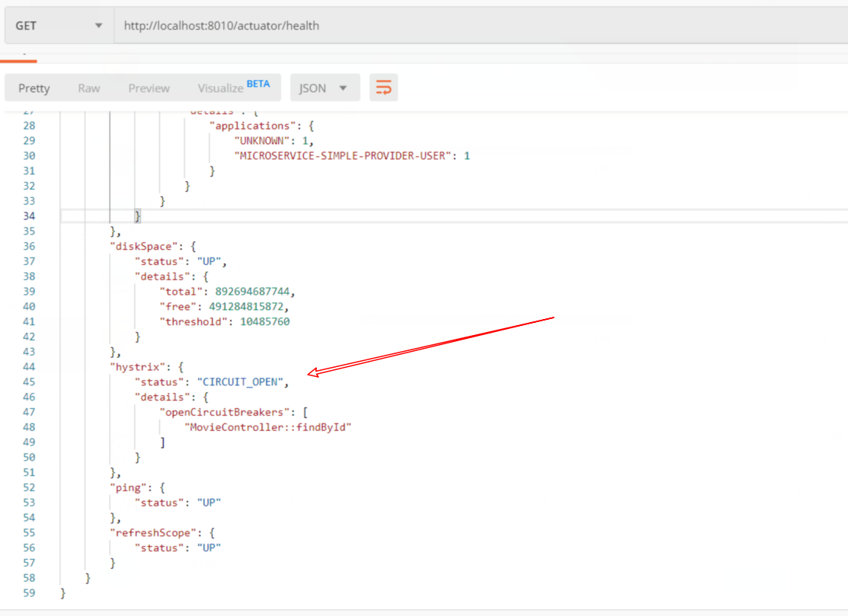Click the "hystrix" key
Image resolution: width=848 pixels, height=616 pixels.
[x=138, y=367]
